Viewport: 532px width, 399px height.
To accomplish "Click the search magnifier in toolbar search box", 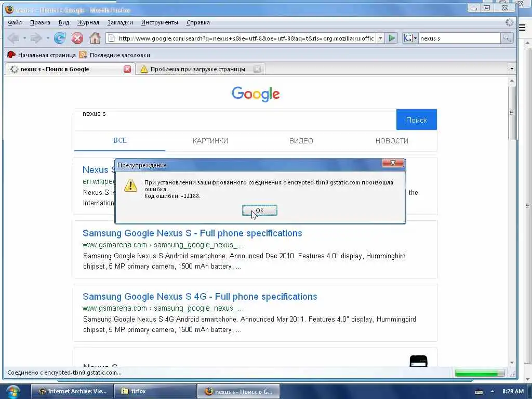I will click(506, 38).
